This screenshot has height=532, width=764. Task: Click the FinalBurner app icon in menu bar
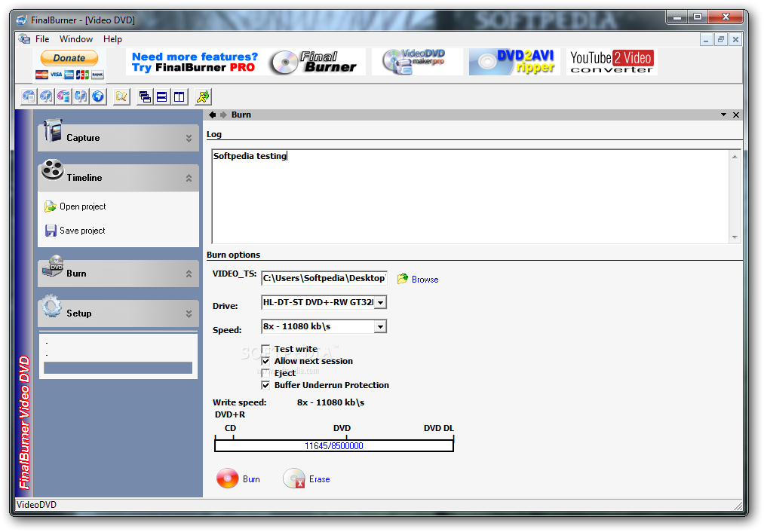pos(24,38)
